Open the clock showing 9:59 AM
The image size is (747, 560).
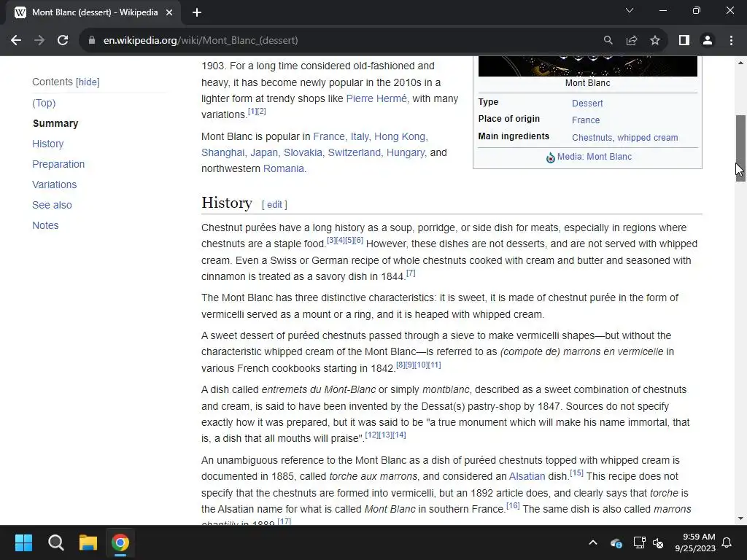pos(695,542)
